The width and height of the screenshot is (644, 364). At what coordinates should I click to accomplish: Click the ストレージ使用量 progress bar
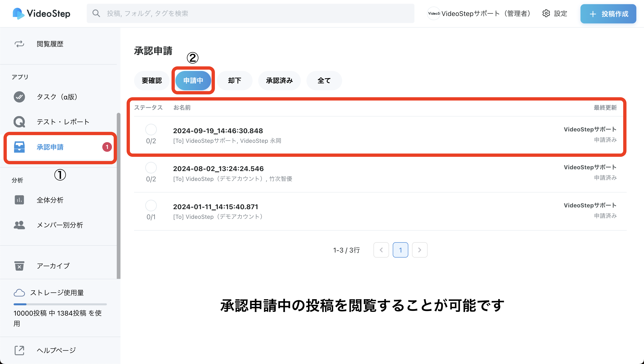click(x=60, y=304)
